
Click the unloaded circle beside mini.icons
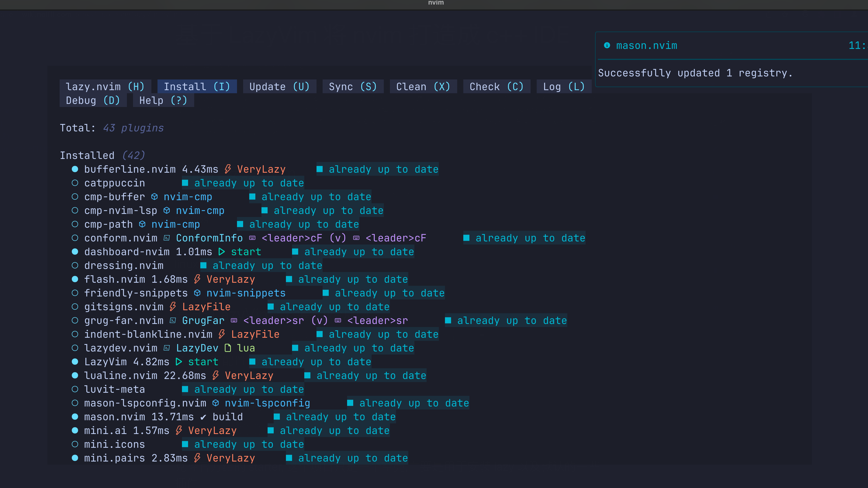click(75, 444)
